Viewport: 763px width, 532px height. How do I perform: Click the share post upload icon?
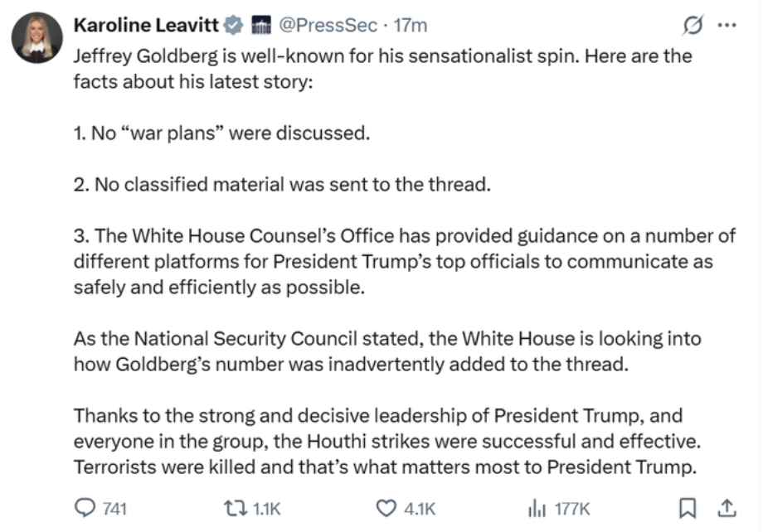tap(726, 508)
